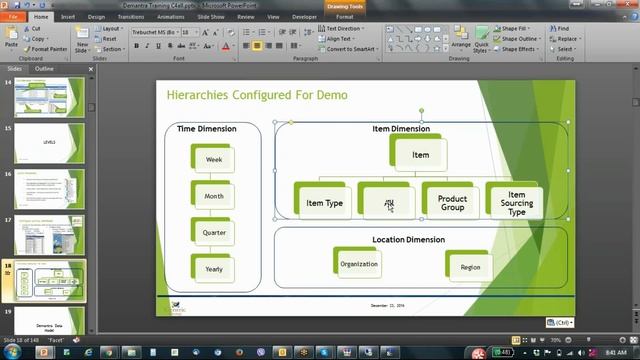Screen dimensions: 640x360
Task: Open the Section dropdown
Action: tap(110, 49)
